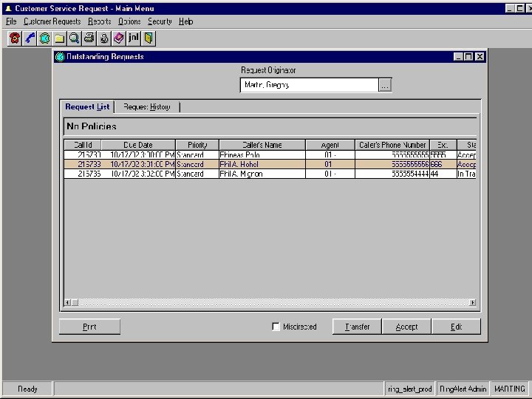The image size is (532, 399).
Task: Switch to the Request History tab
Action: 147,107
